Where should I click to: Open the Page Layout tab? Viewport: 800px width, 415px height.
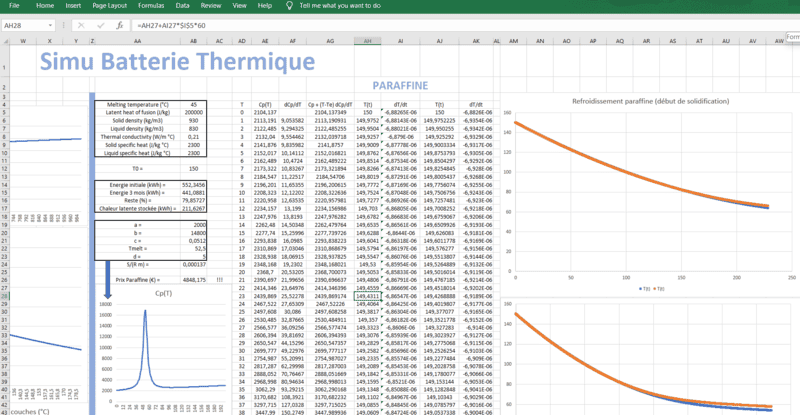pyautogui.click(x=109, y=6)
